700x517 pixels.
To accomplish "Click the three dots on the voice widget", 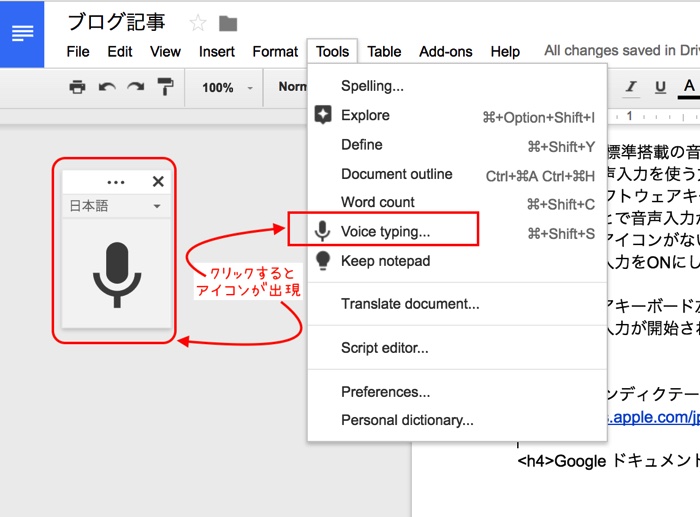I will click(116, 182).
